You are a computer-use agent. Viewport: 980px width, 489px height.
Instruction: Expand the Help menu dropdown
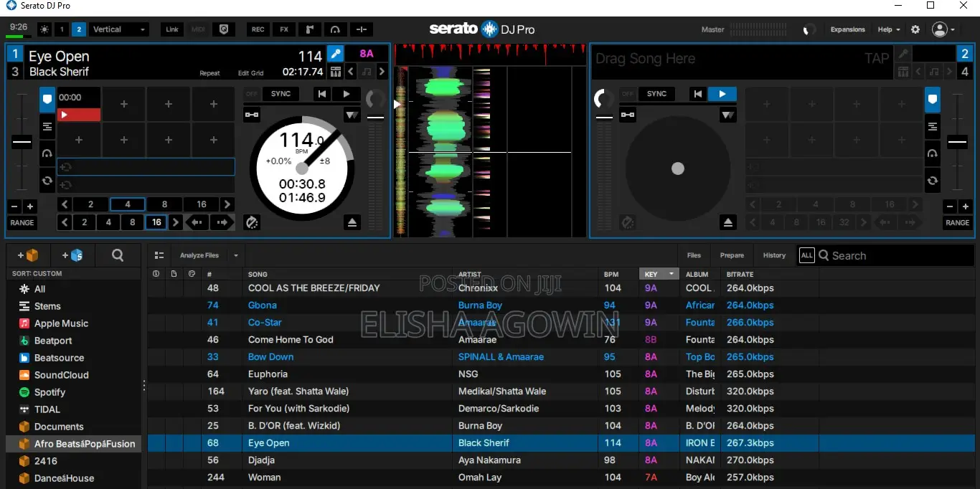click(x=889, y=29)
